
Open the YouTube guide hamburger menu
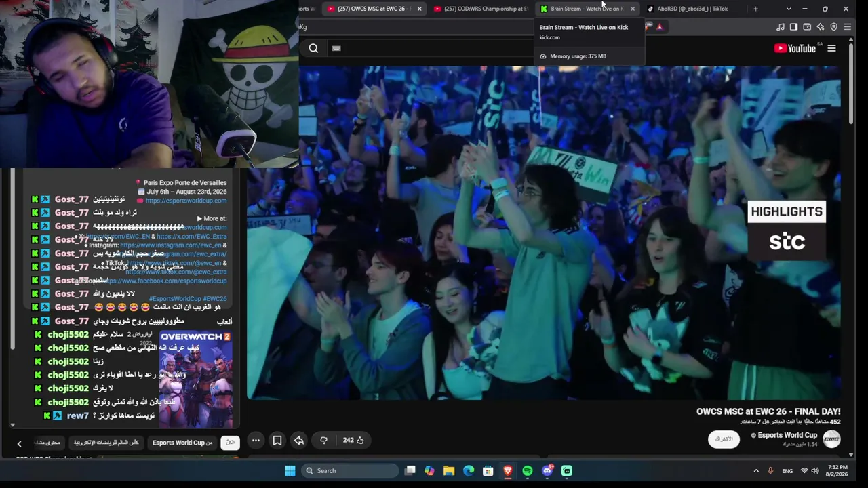(831, 48)
